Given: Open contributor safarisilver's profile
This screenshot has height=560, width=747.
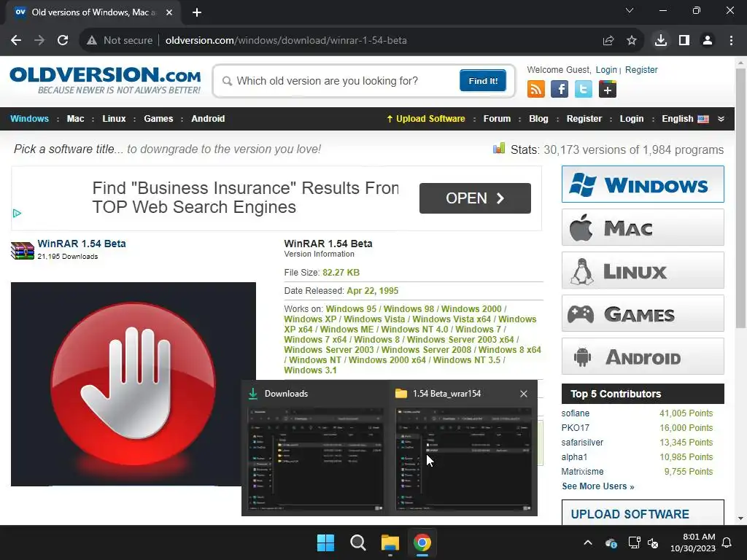Looking at the screenshot, I should (x=582, y=443).
